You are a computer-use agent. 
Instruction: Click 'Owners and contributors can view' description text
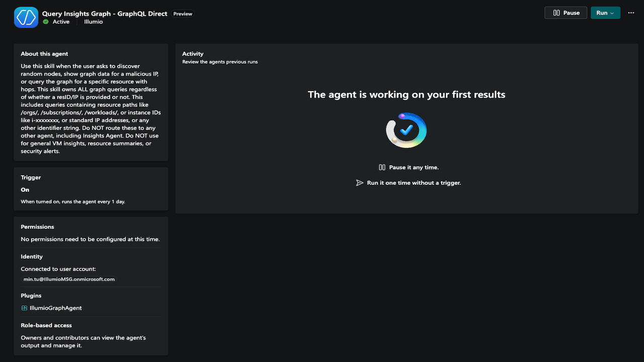point(84,341)
